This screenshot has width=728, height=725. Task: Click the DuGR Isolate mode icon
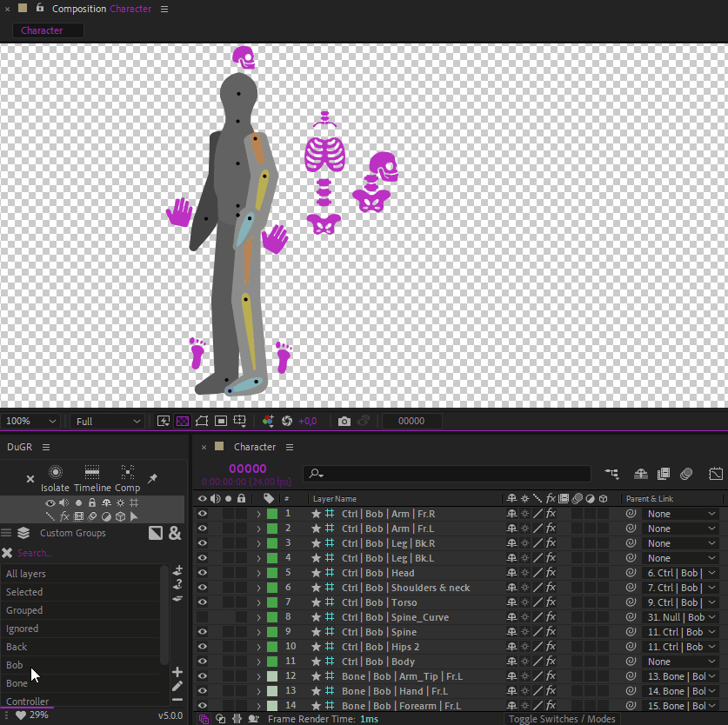coord(55,472)
